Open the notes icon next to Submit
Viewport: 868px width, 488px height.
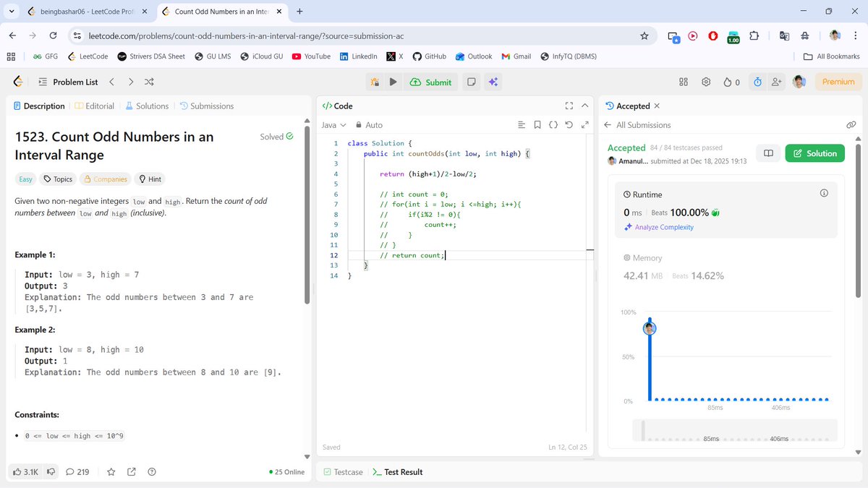[x=472, y=82]
